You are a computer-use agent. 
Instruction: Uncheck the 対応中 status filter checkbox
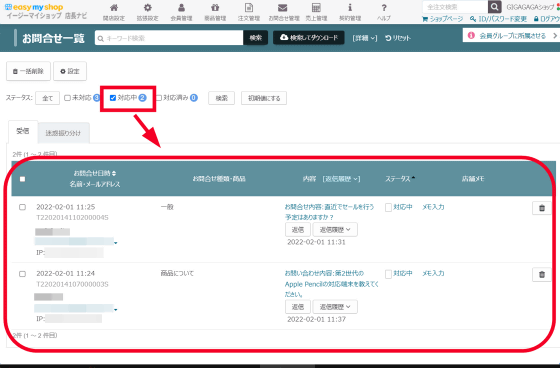[113, 98]
